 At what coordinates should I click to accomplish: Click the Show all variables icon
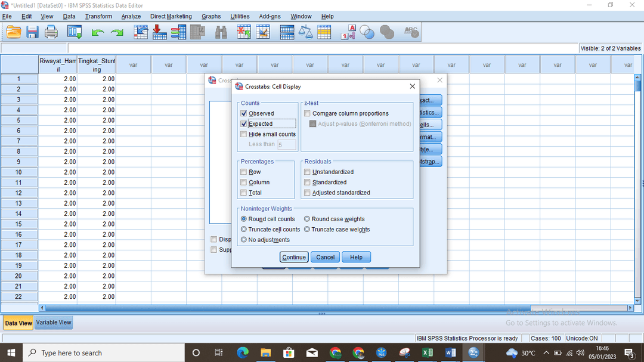pyautogui.click(x=386, y=32)
